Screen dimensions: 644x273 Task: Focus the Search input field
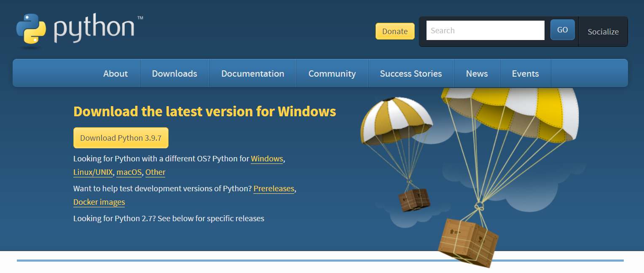486,30
